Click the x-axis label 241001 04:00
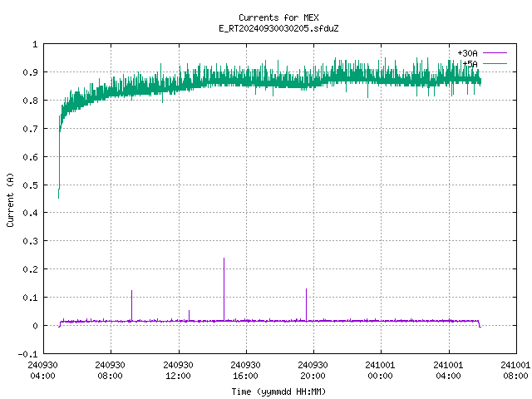 point(448,370)
